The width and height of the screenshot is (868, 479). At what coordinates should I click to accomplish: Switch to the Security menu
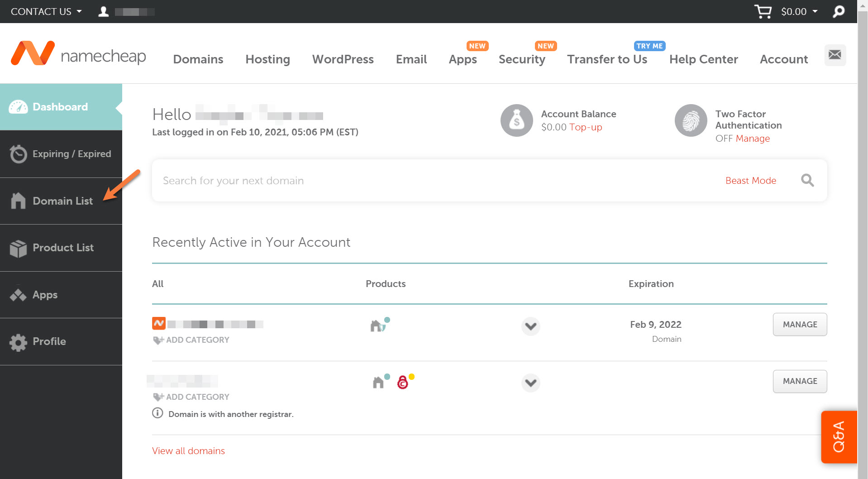[x=521, y=59]
